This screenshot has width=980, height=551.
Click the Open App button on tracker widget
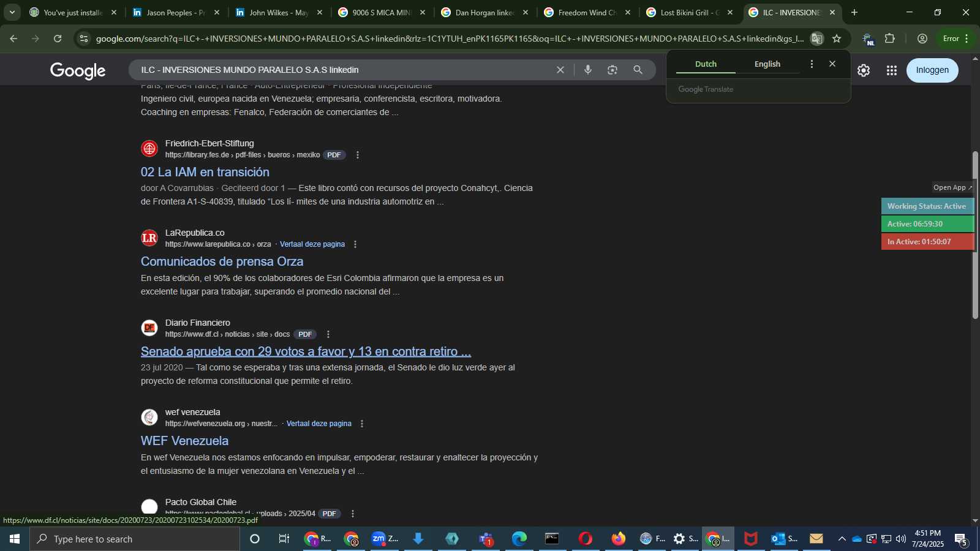952,187
